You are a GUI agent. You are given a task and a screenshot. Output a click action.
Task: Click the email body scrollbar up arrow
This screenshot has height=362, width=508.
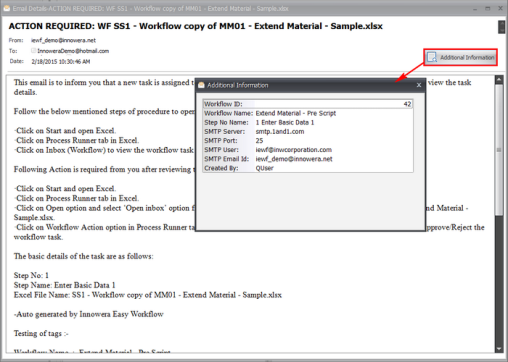(499, 80)
